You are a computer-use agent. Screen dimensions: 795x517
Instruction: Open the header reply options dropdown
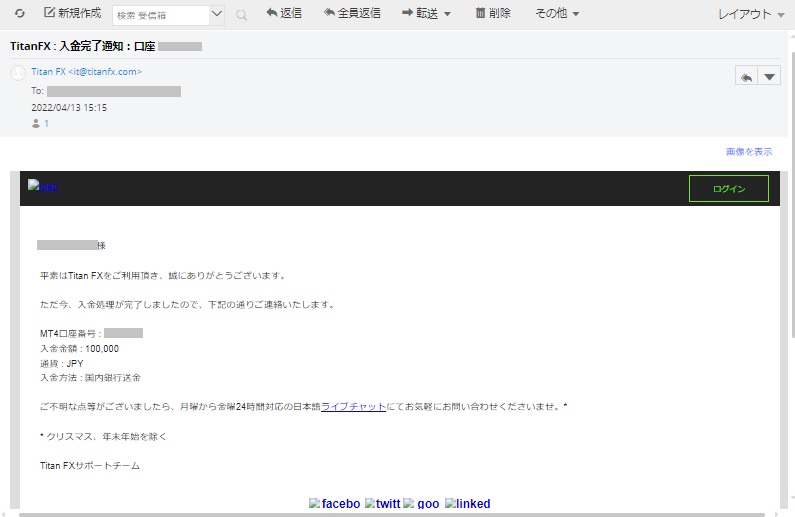click(x=769, y=77)
